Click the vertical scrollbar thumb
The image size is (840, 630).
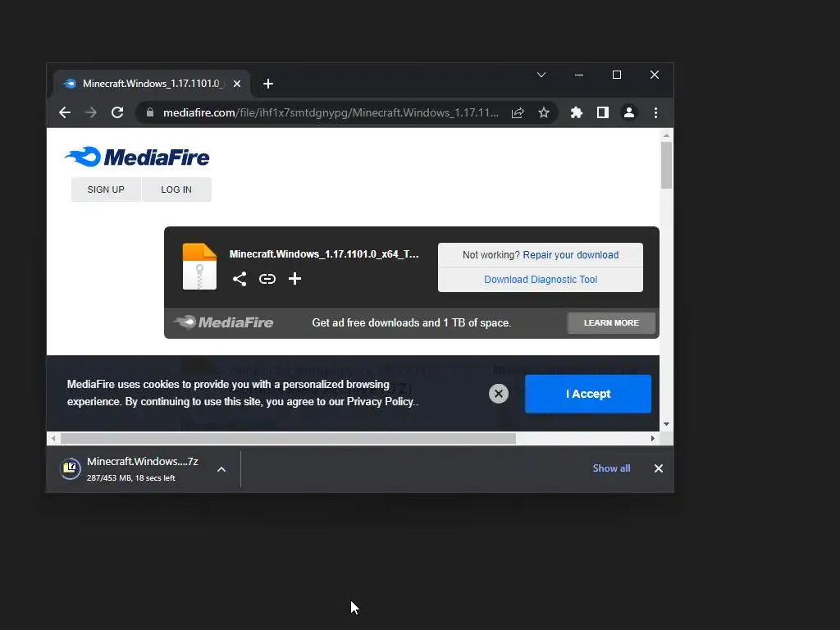[x=666, y=165]
